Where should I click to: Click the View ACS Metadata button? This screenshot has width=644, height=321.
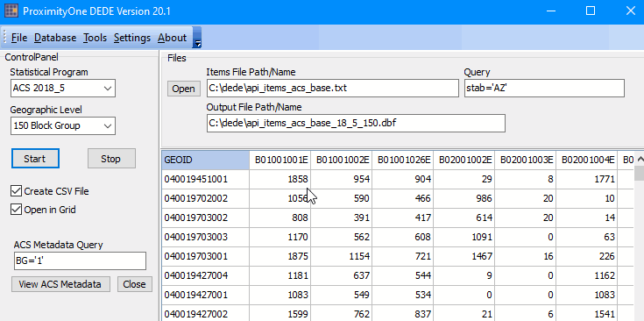(x=60, y=284)
